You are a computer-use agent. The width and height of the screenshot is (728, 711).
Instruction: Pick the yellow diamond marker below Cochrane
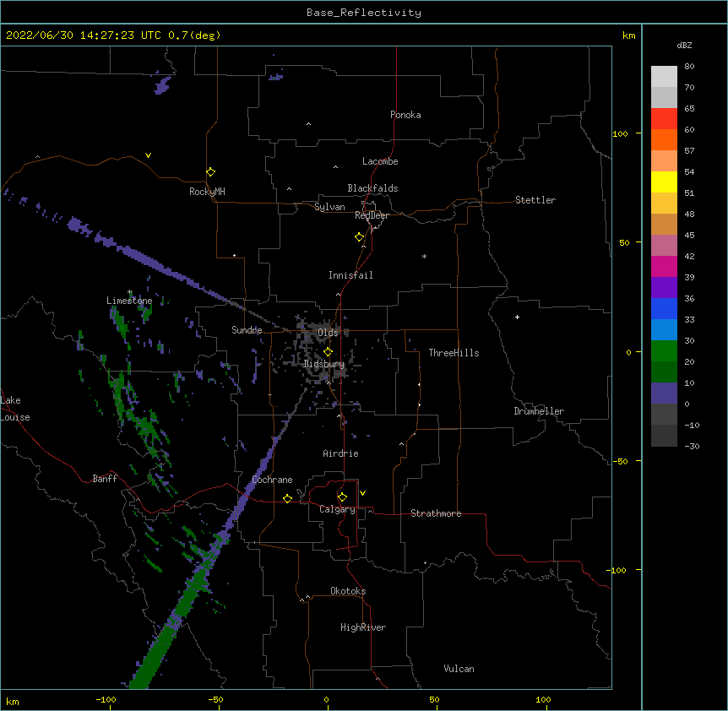coord(287,498)
